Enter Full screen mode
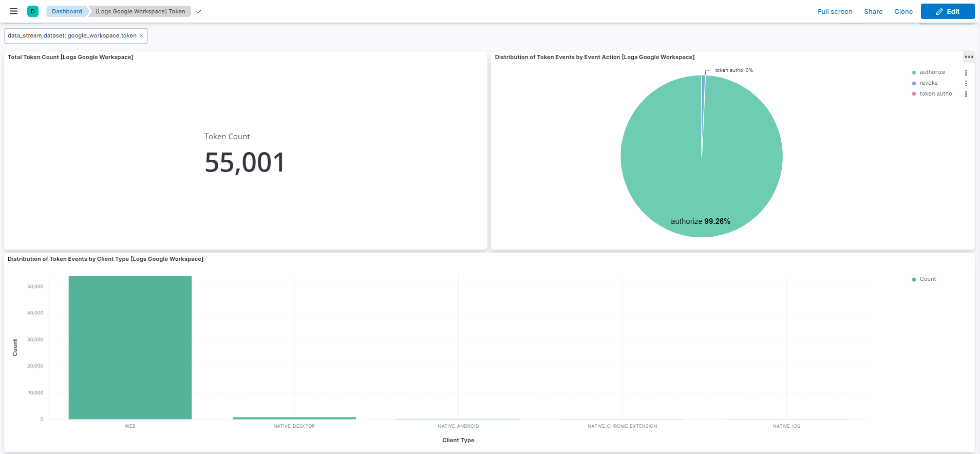 click(835, 11)
